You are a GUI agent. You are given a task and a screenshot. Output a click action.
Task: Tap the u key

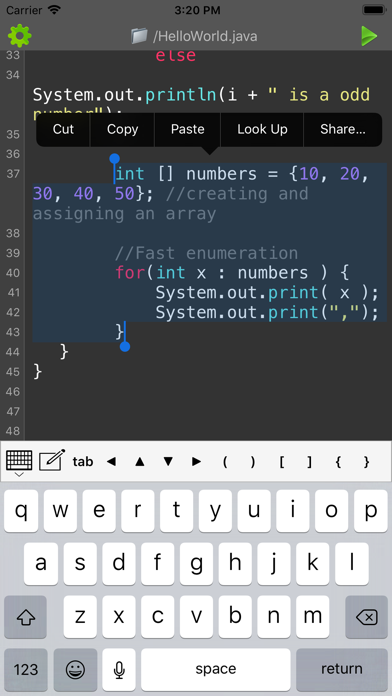click(x=254, y=511)
